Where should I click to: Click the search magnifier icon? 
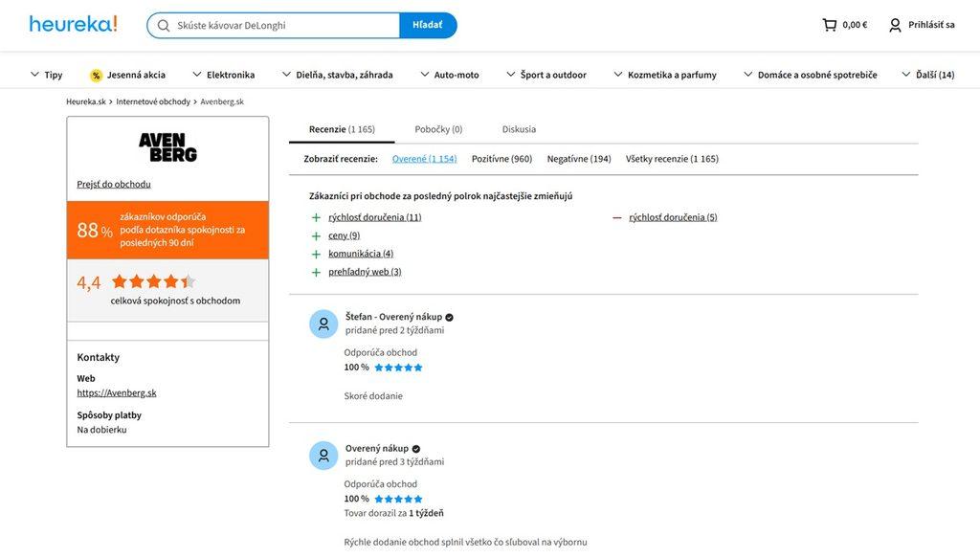coord(164,26)
